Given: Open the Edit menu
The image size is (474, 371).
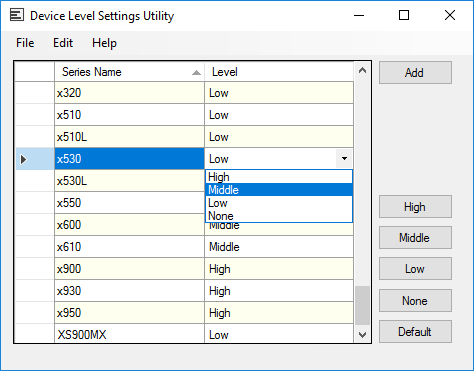Looking at the screenshot, I should (x=63, y=43).
